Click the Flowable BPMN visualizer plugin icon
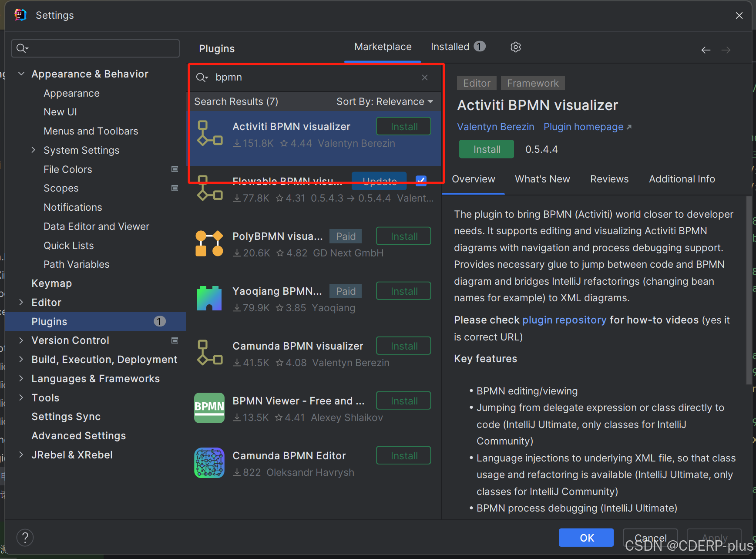 pos(209,189)
